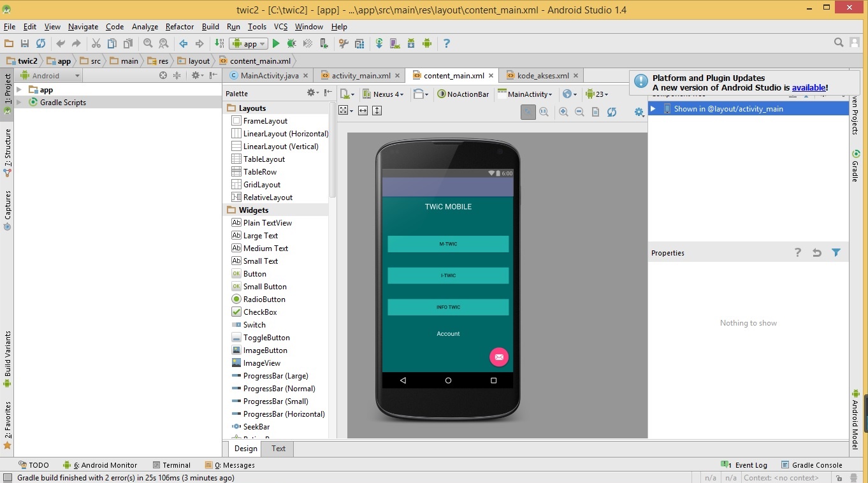Click the Help question mark toolbar icon

pyautogui.click(x=447, y=43)
